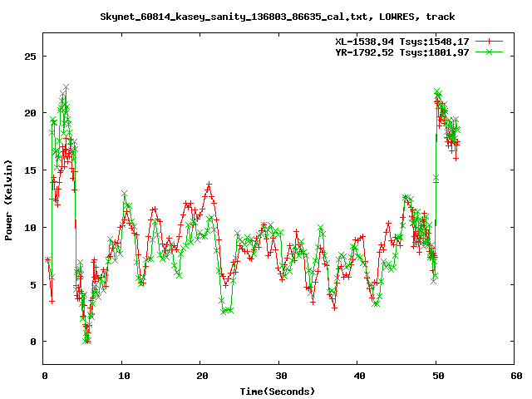Click the red legend line sample
This screenshot has width=532, height=399.
(x=489, y=42)
